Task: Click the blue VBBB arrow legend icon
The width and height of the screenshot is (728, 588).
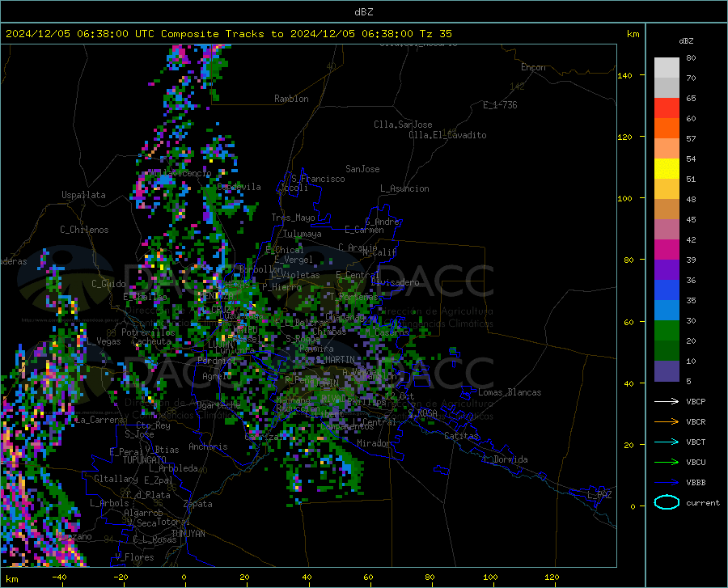Action: 667,482
